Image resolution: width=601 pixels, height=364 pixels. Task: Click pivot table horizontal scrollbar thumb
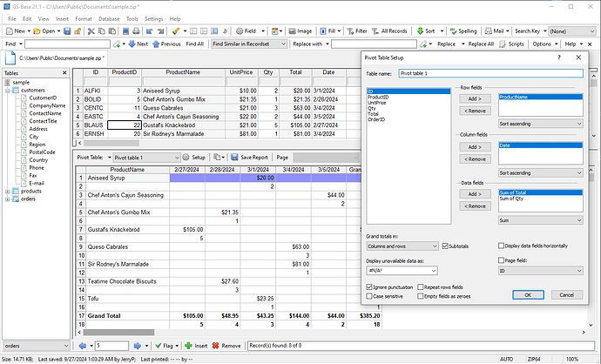[x=118, y=332]
